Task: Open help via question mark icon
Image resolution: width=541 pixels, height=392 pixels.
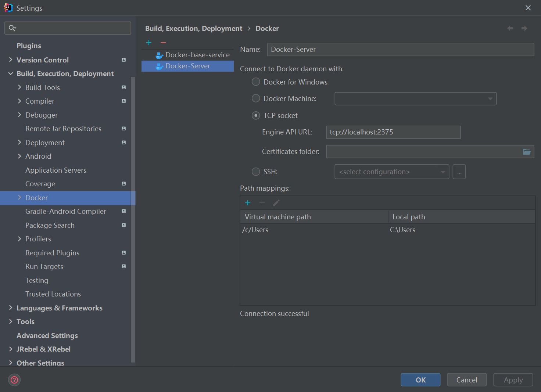Action: 14,380
